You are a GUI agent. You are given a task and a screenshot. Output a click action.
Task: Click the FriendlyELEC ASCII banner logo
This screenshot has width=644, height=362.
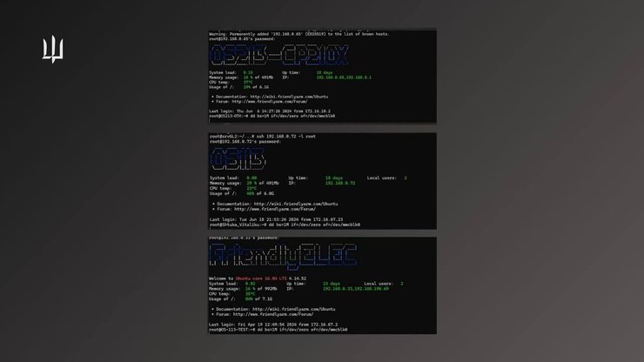(x=283, y=256)
